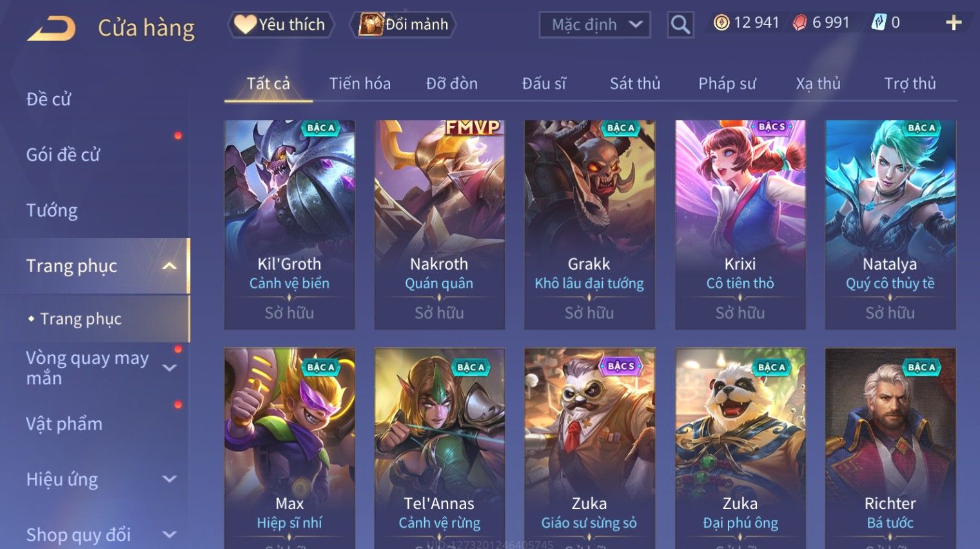Screen dimensions: 980x549
Task: Open Yêu thích heart favorites
Action: coord(280,25)
